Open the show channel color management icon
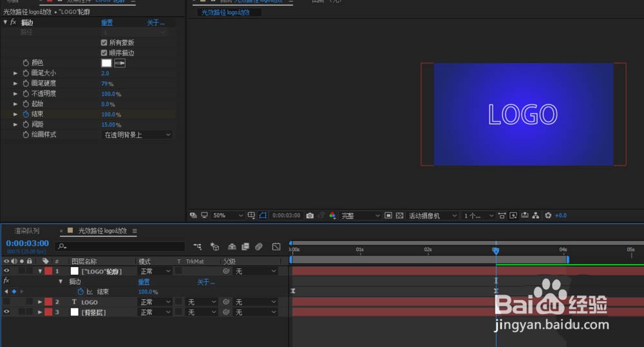The image size is (644, 347). tap(332, 215)
